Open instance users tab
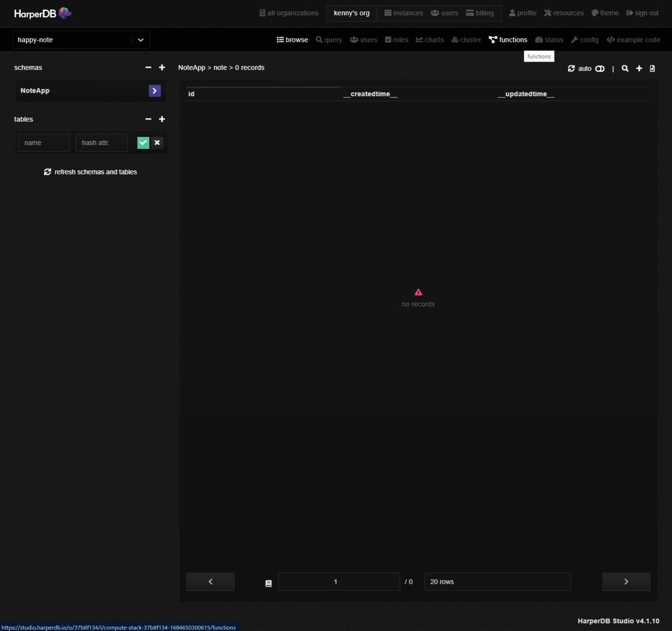 363,40
